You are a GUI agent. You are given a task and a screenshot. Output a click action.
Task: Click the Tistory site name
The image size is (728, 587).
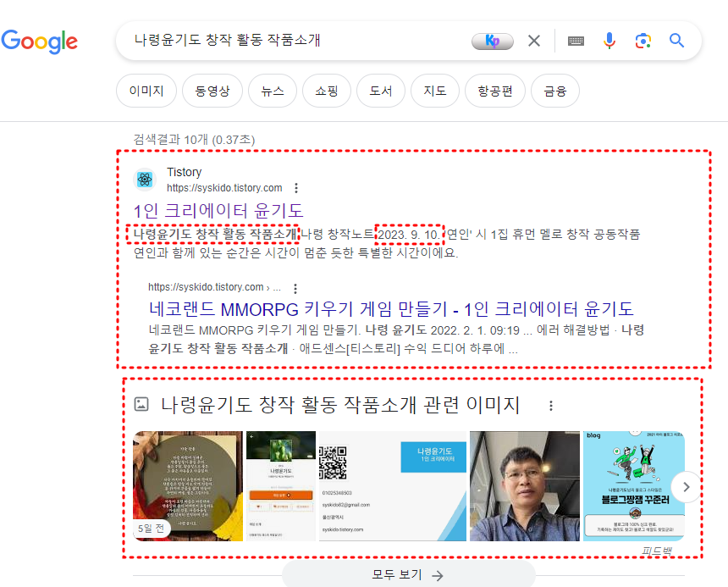tap(184, 172)
